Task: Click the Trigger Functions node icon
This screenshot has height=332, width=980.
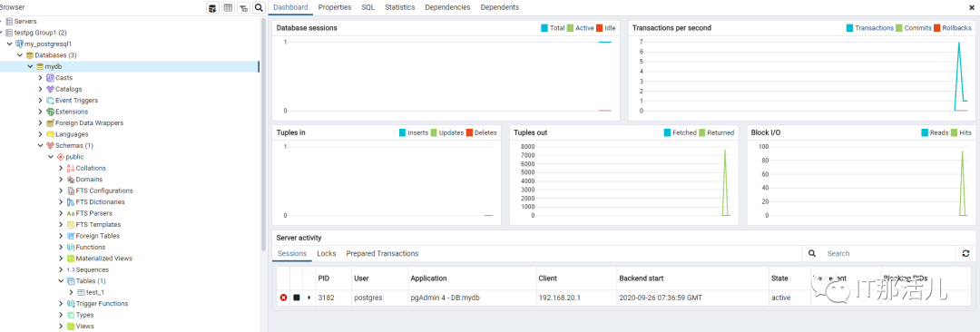Action: coord(71,303)
